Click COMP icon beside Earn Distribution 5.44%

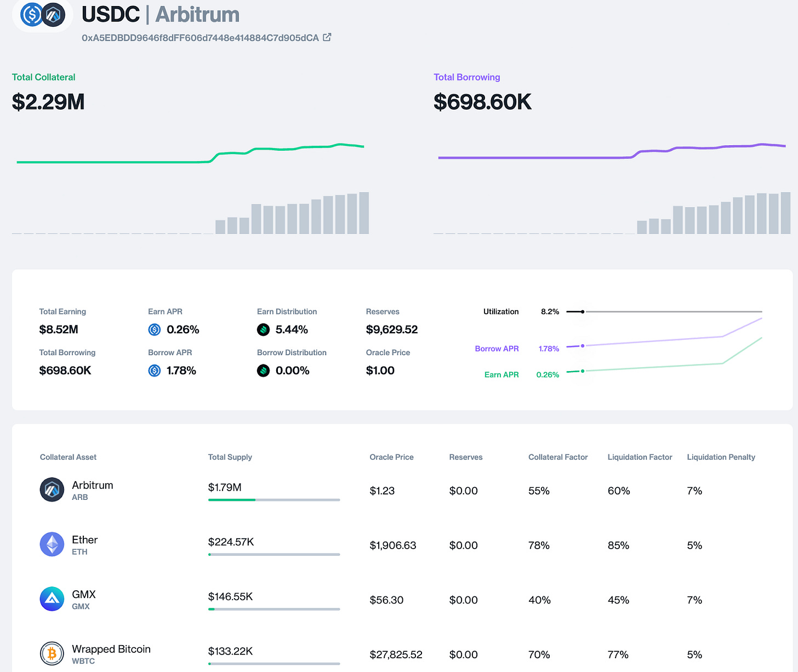(x=264, y=329)
